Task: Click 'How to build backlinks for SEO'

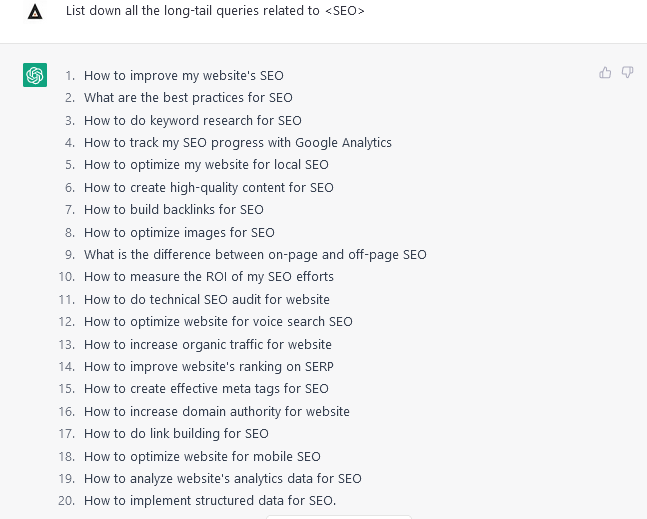Action: [174, 210]
